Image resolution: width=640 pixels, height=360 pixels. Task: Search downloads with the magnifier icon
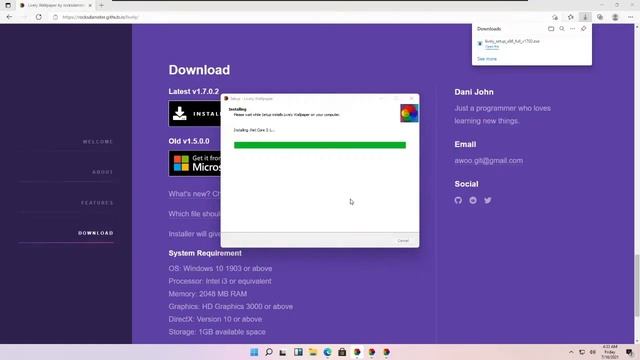coord(562,29)
